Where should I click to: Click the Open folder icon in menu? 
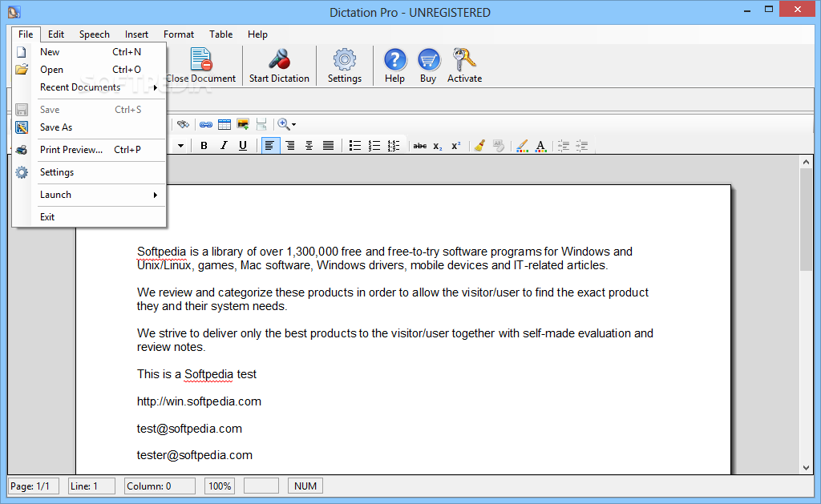click(22, 70)
